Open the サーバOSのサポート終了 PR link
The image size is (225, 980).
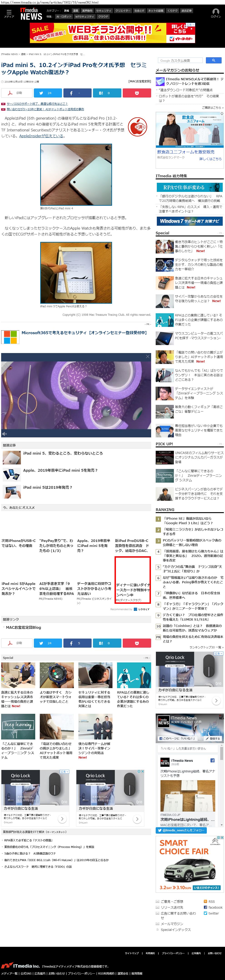(x=37, y=103)
